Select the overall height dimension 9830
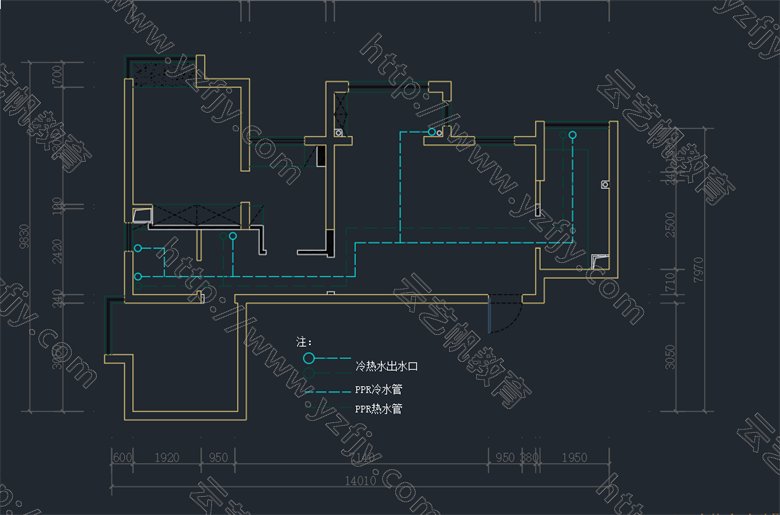Image resolution: width=780 pixels, height=515 pixels. 24,236
